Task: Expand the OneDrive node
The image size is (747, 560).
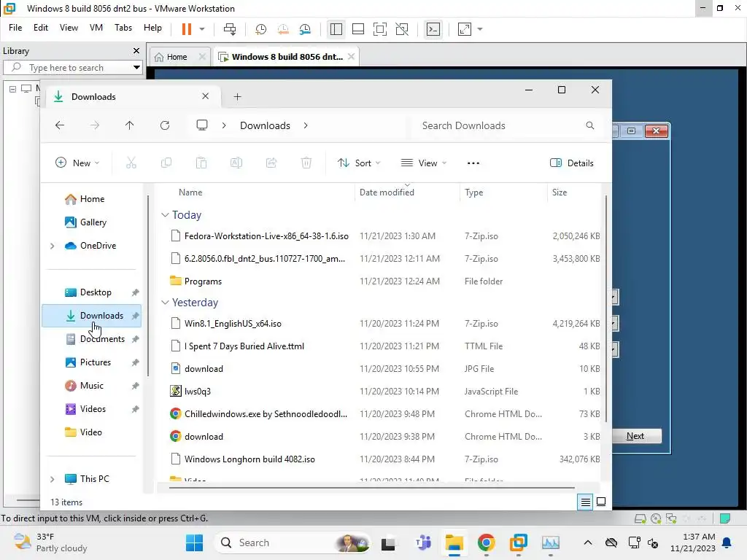Action: (x=52, y=246)
